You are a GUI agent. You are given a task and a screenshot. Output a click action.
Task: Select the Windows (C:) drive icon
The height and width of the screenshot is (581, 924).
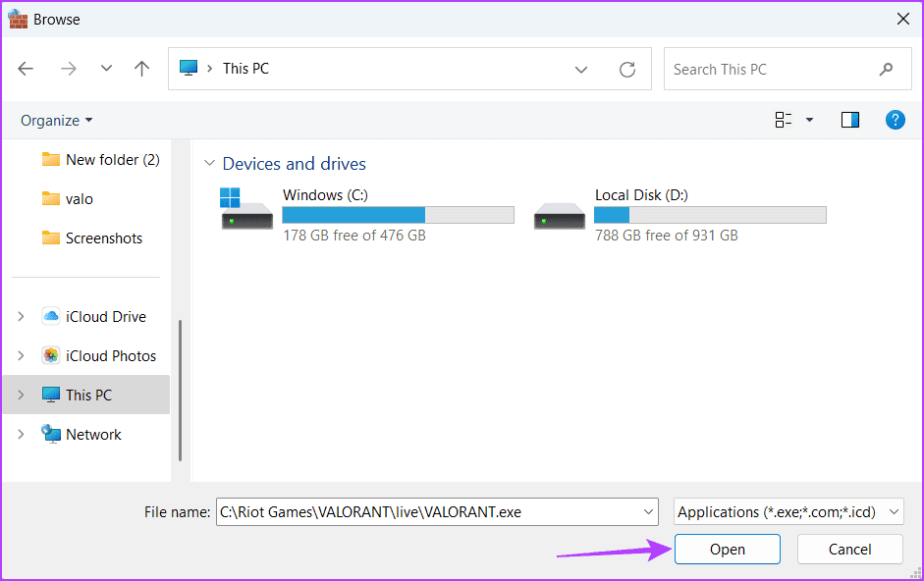coord(246,209)
